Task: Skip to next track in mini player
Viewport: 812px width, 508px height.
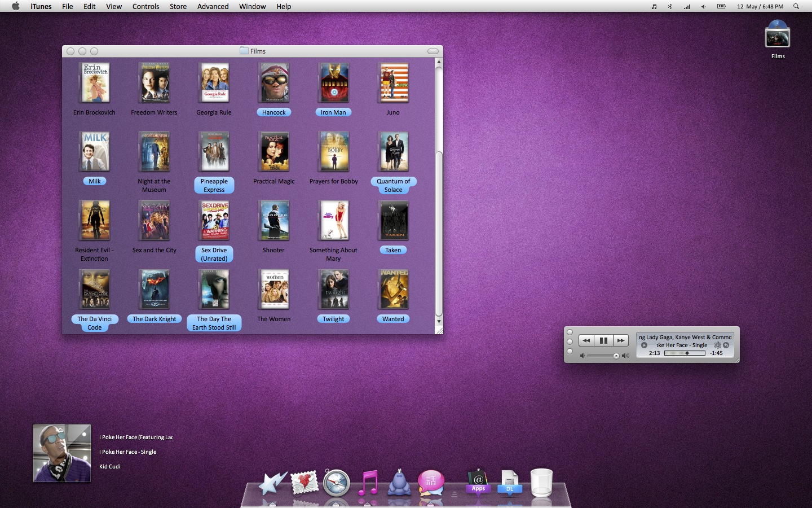Action: click(620, 340)
